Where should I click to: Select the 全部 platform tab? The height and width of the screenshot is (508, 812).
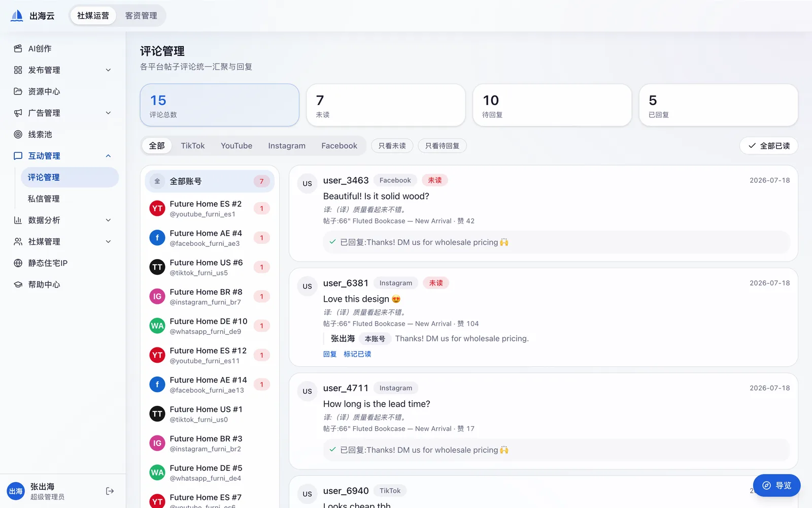(x=157, y=146)
